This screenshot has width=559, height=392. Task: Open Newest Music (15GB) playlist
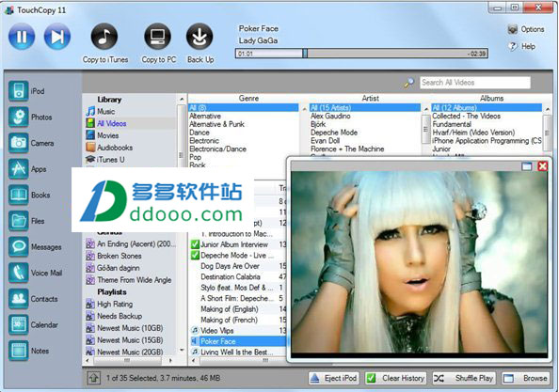tap(130, 340)
